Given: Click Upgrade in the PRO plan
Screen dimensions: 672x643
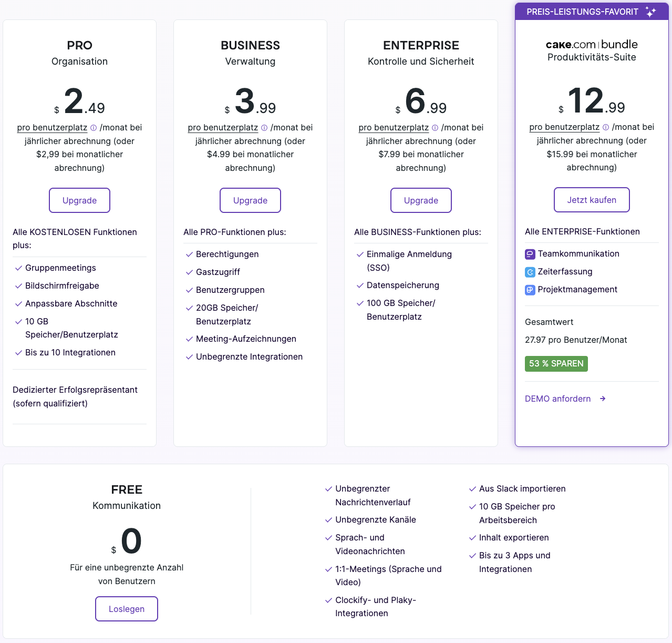Looking at the screenshot, I should 79,200.
